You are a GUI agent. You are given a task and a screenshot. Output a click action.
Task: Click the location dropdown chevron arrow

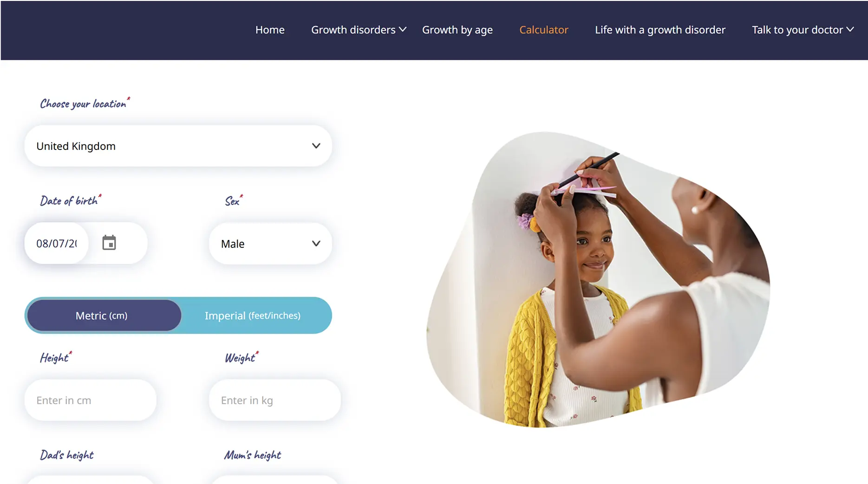pyautogui.click(x=316, y=146)
